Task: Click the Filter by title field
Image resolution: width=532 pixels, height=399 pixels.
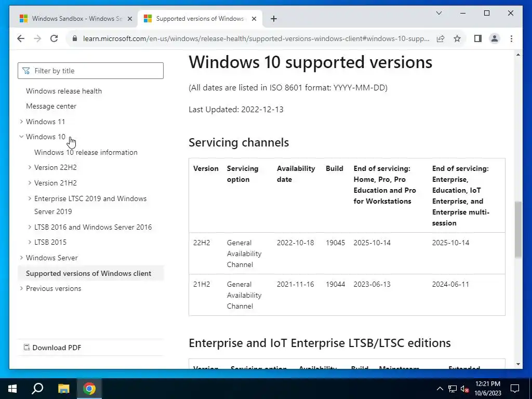Action: tap(90, 71)
